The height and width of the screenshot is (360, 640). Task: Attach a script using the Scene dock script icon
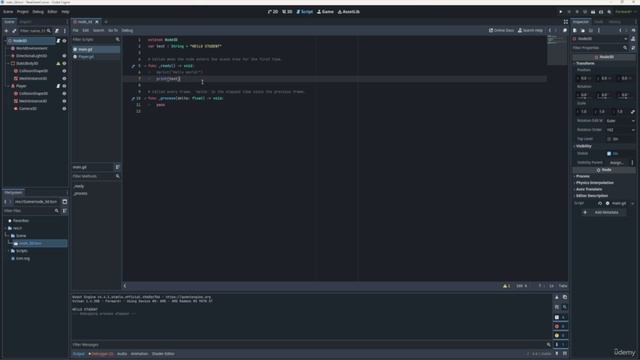point(57,31)
